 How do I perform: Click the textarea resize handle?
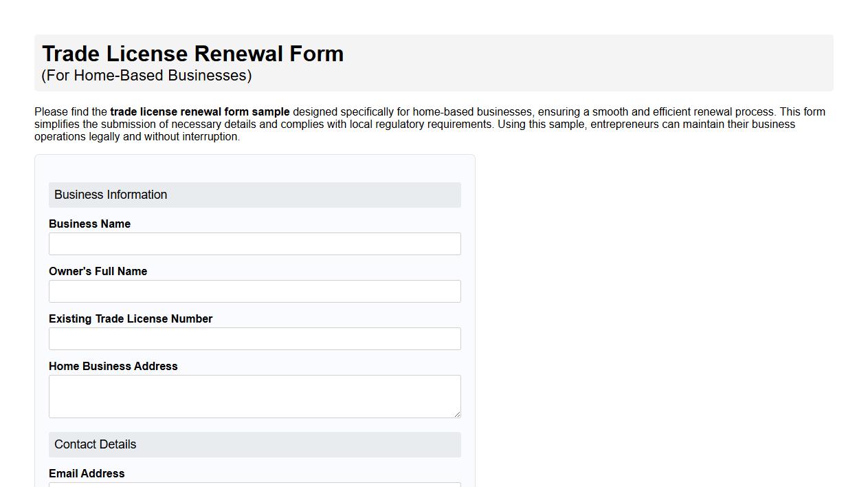(458, 414)
